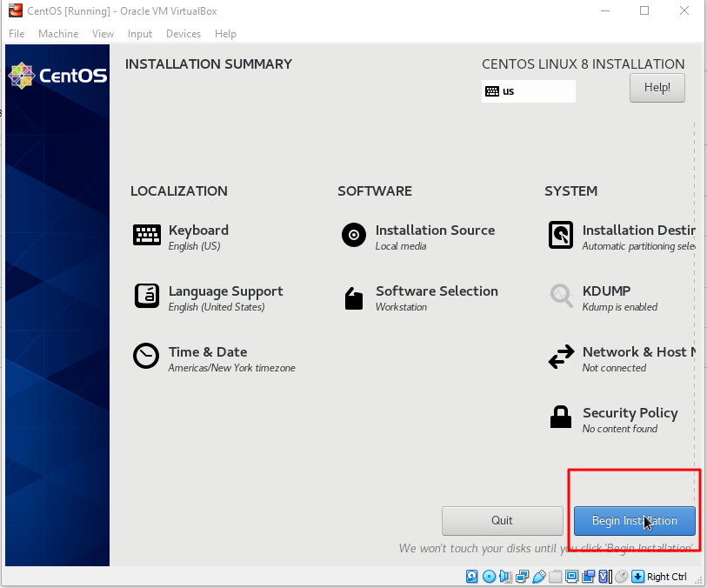The width and height of the screenshot is (707, 588).
Task: Click the optical drive status icon
Action: tap(489, 577)
